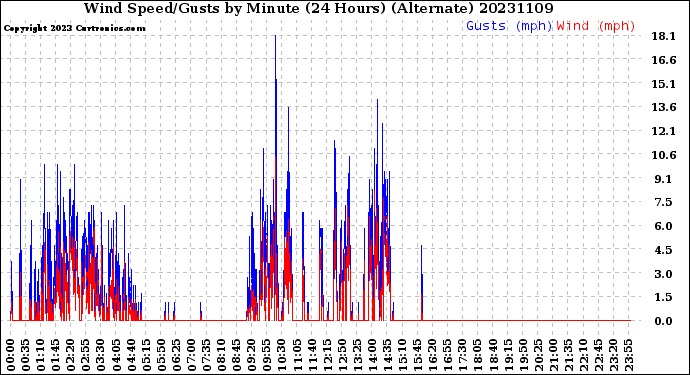Click the 11:05 time label
Image resolution: width=690 pixels, height=375 pixels.
pyautogui.click(x=297, y=355)
